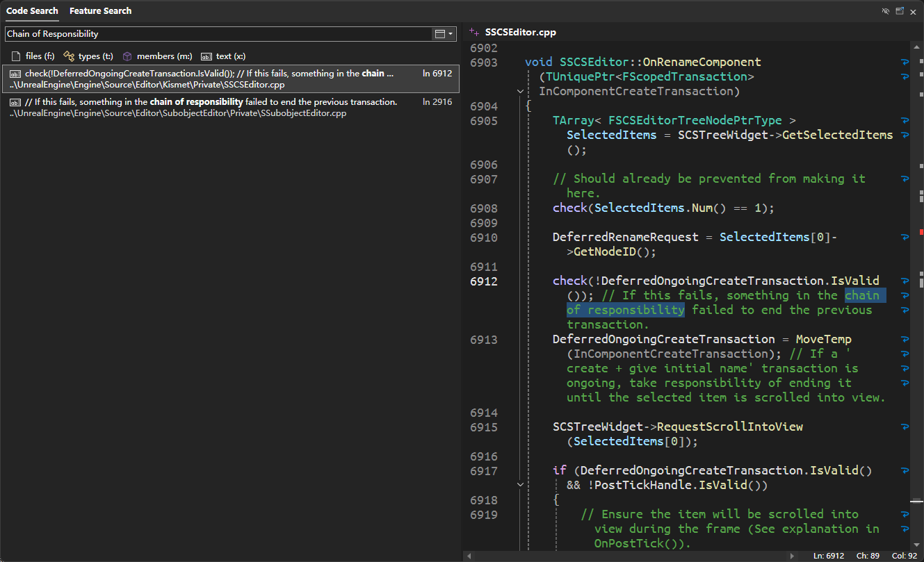
Task: Click the Ln: 6912 status indicator
Action: click(828, 556)
